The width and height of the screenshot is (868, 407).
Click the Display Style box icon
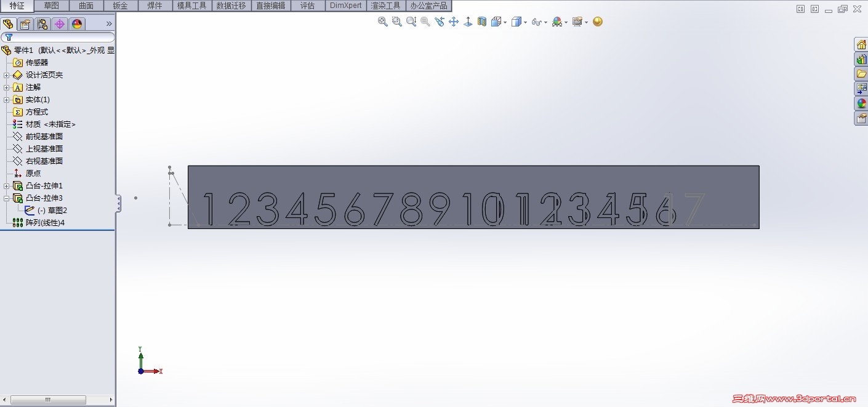516,22
